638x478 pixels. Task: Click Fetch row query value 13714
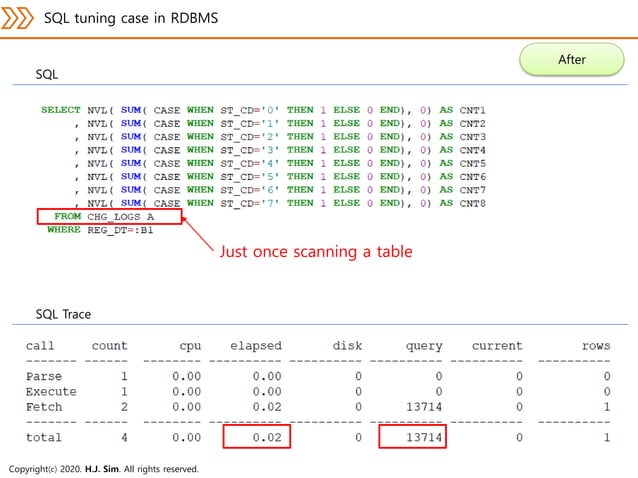point(424,407)
